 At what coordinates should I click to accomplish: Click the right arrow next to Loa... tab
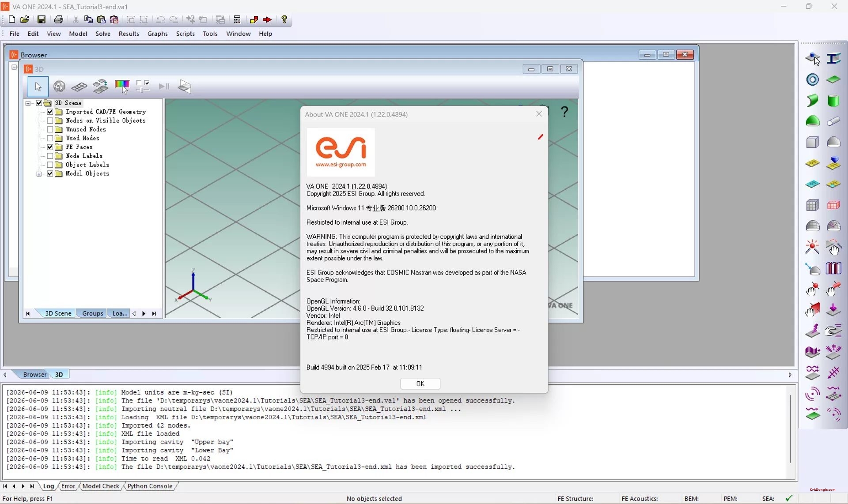coord(144,313)
